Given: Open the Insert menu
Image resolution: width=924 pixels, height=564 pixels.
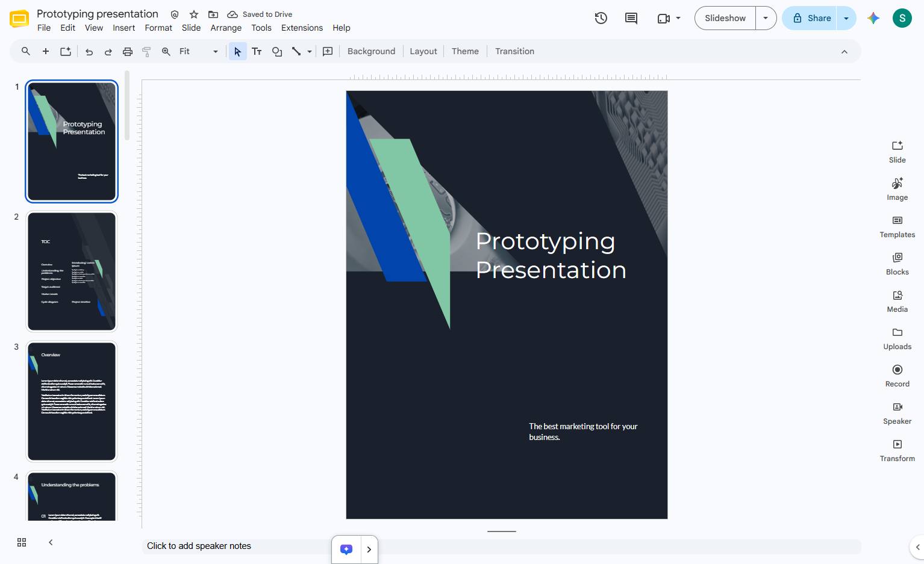Looking at the screenshot, I should click(123, 28).
